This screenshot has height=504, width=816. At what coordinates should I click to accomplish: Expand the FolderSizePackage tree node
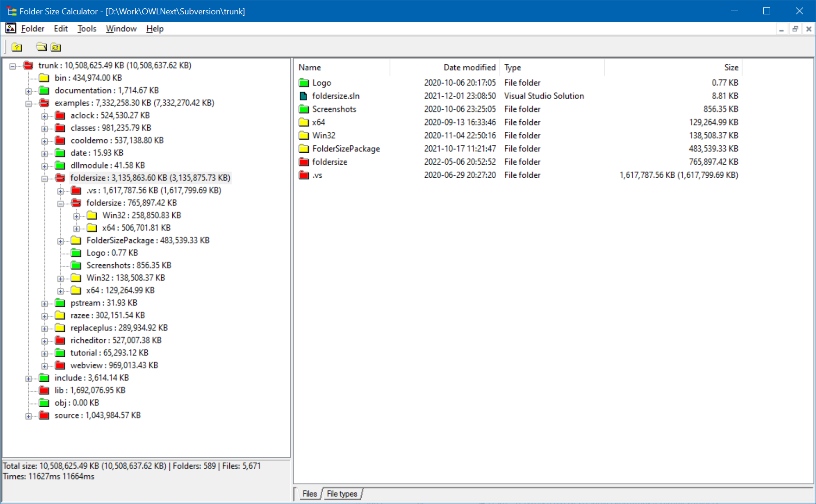[61, 241]
